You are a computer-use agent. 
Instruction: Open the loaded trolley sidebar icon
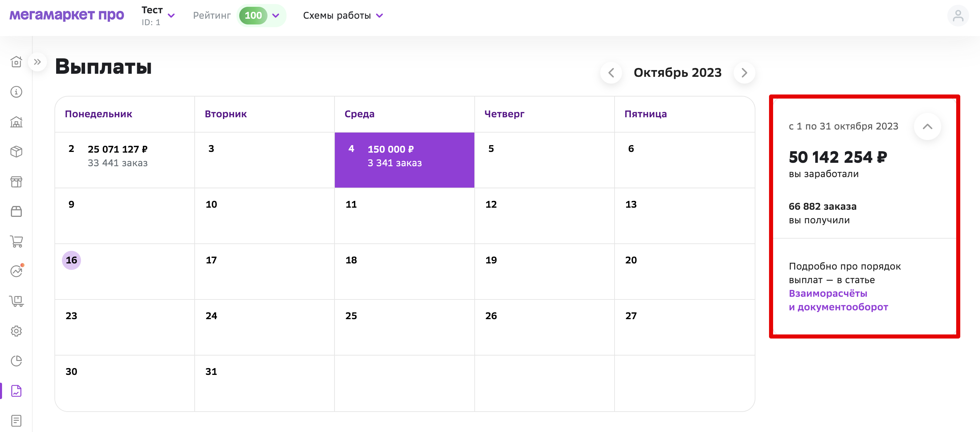click(16, 301)
